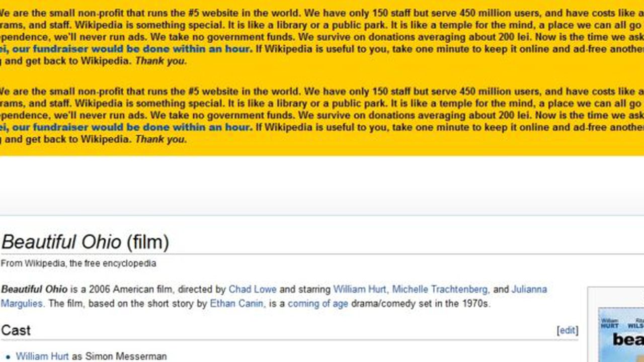The image size is (644, 362).
Task: Click the fundraiser donation link in the second banner
Action: tap(126, 127)
